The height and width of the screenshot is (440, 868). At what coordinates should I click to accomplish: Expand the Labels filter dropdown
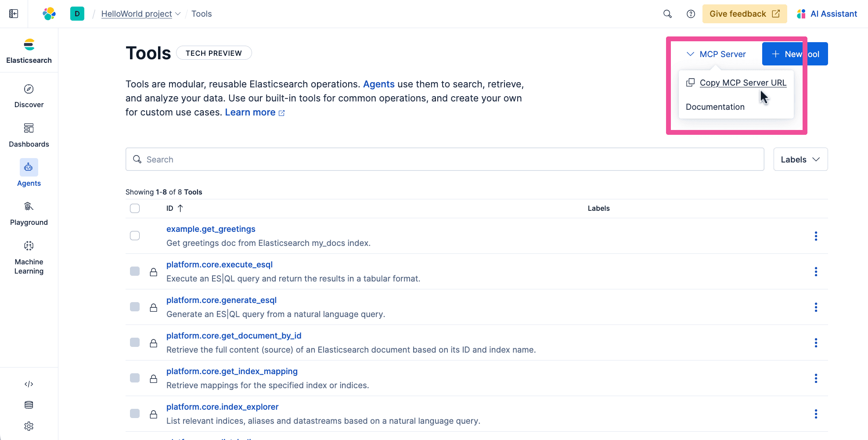click(x=800, y=159)
